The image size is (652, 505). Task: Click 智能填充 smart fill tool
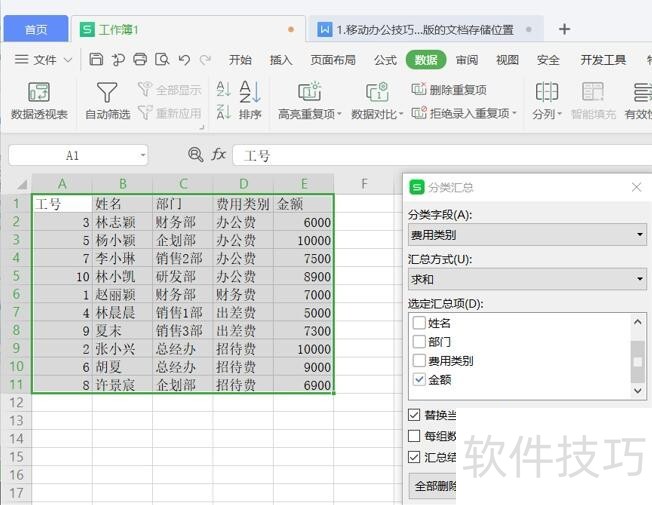click(x=593, y=101)
